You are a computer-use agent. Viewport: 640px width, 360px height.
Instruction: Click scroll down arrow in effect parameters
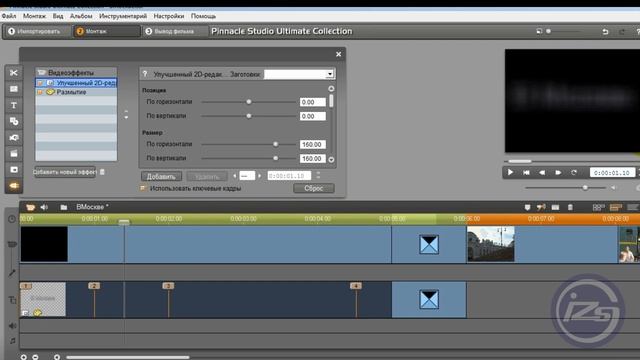331,160
